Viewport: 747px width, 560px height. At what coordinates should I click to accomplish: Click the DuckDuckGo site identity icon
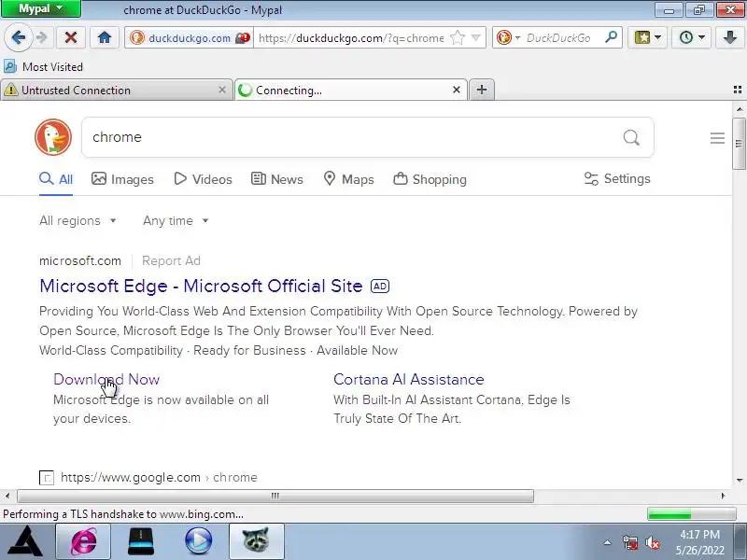click(x=137, y=37)
